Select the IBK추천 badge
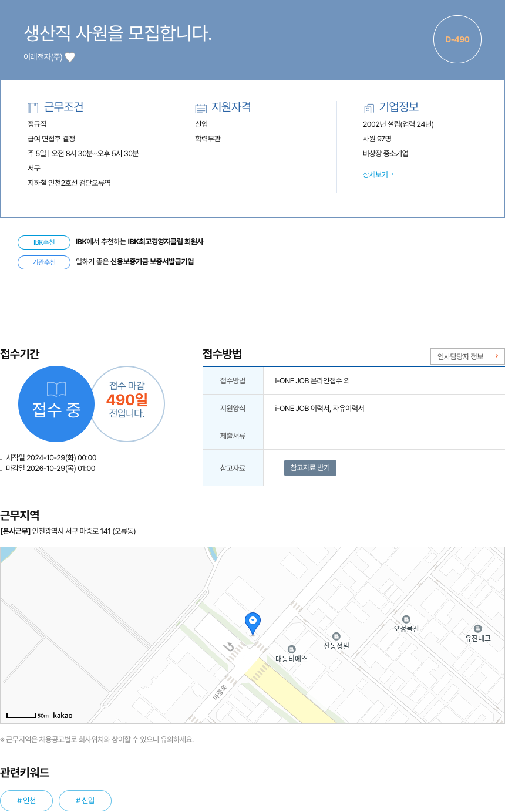505x812 pixels. (x=44, y=242)
